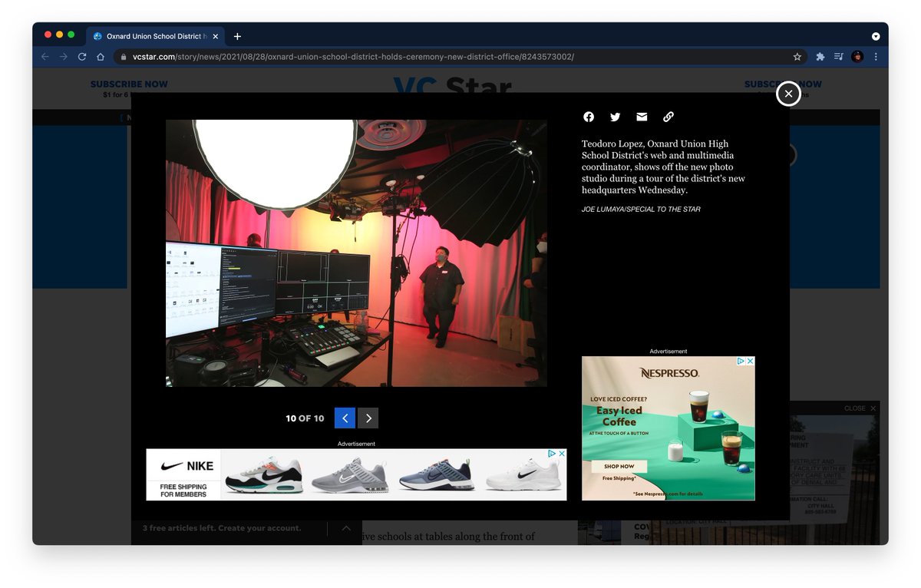Open the Chrome profile avatar
The image size is (921, 588).
pyautogui.click(x=857, y=57)
